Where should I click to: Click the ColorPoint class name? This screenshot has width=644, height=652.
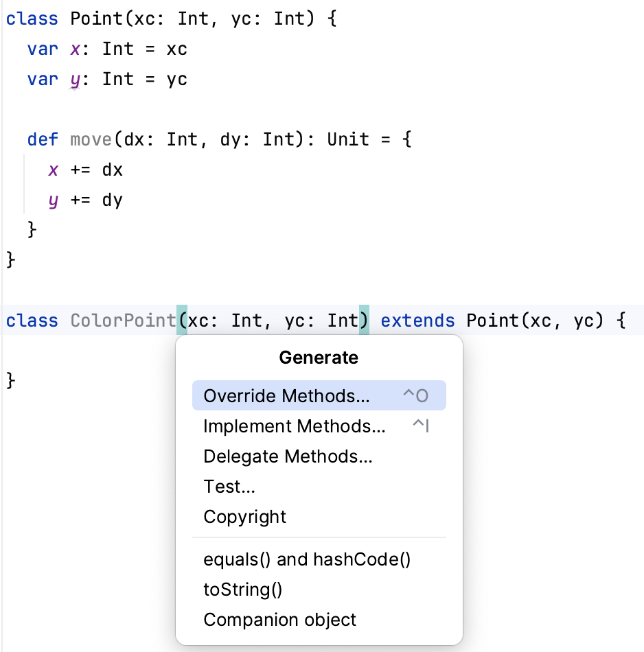point(122,320)
